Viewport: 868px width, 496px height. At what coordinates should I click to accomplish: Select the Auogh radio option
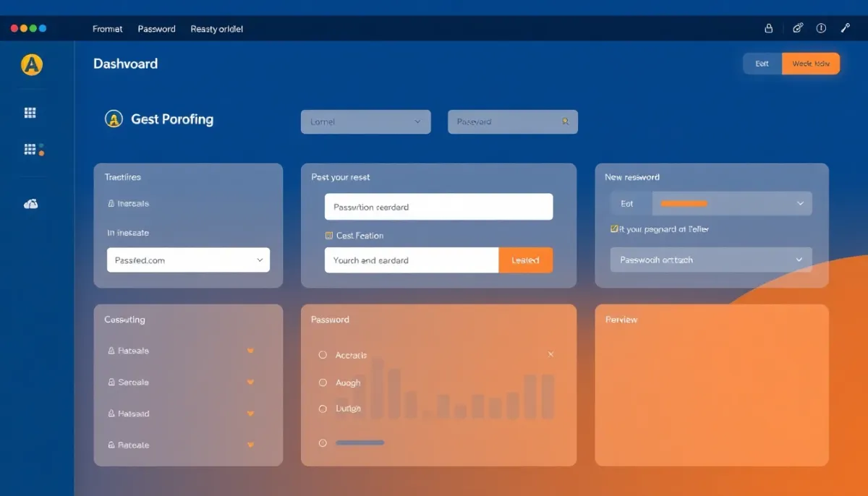click(323, 382)
